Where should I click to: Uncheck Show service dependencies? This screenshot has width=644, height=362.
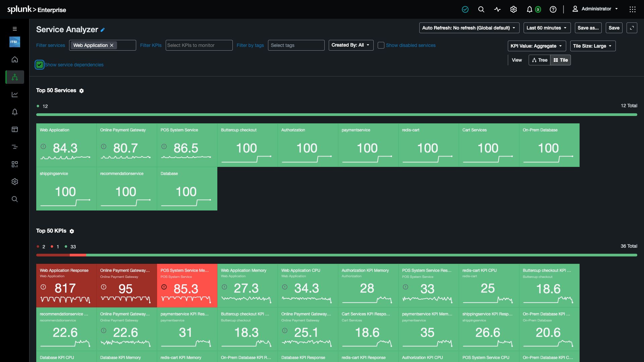(40, 65)
